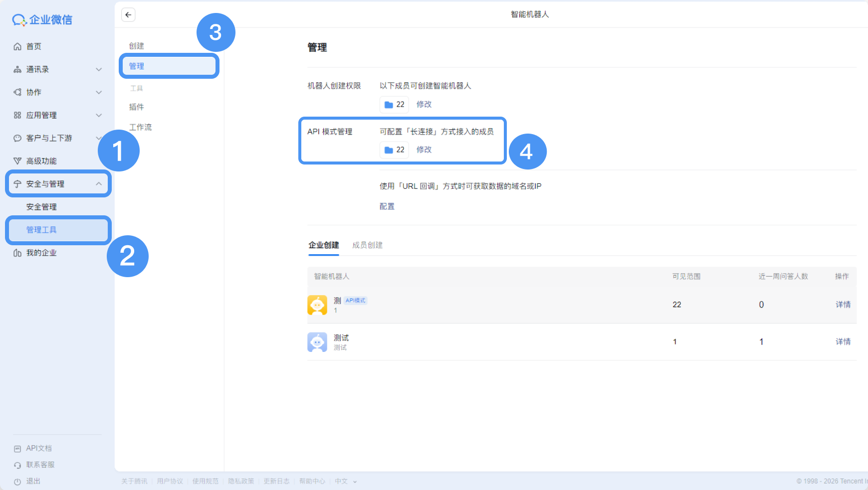868x490 pixels.
Task: Open the API文档 documentation icon
Action: (17, 448)
